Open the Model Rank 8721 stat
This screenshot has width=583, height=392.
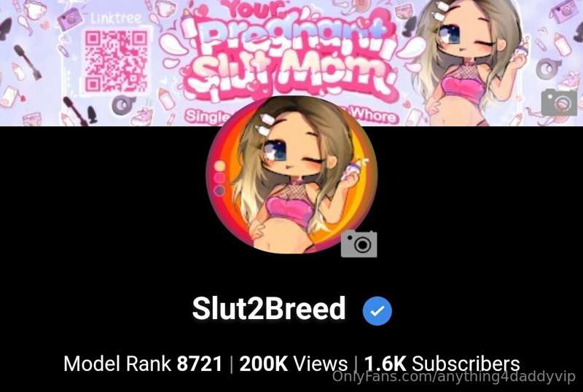pyautogui.click(x=143, y=364)
